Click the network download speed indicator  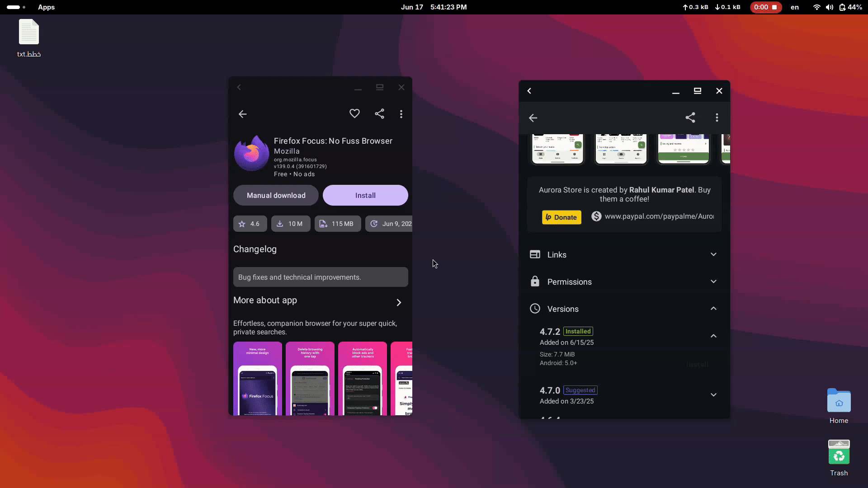click(x=727, y=7)
